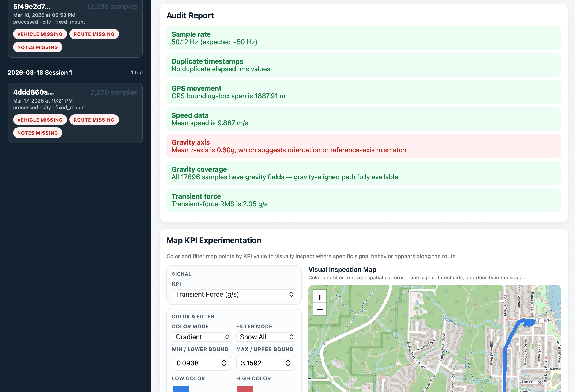Click the Visual Inspection Map heading
Viewport: 575px width, 392px height.
tap(342, 269)
